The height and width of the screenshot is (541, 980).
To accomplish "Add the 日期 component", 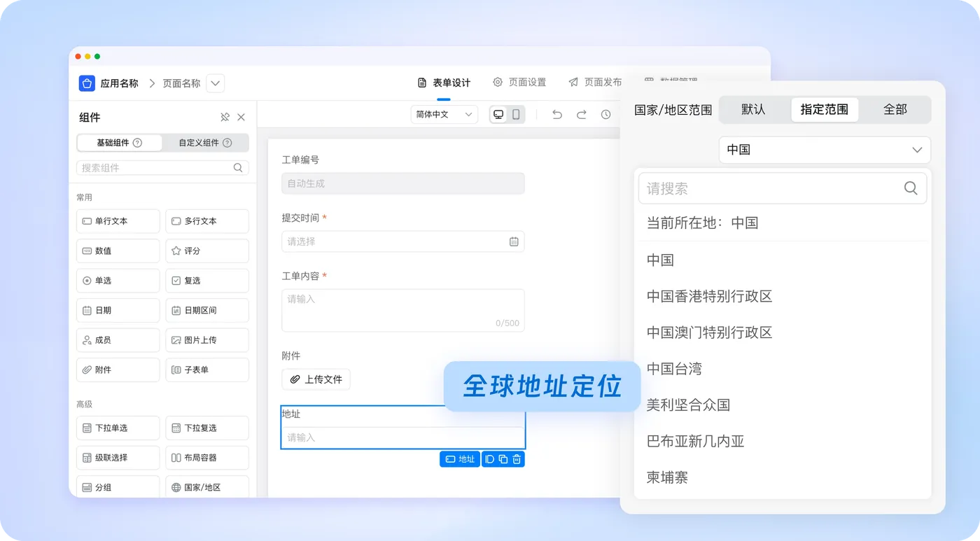I will [x=118, y=310].
